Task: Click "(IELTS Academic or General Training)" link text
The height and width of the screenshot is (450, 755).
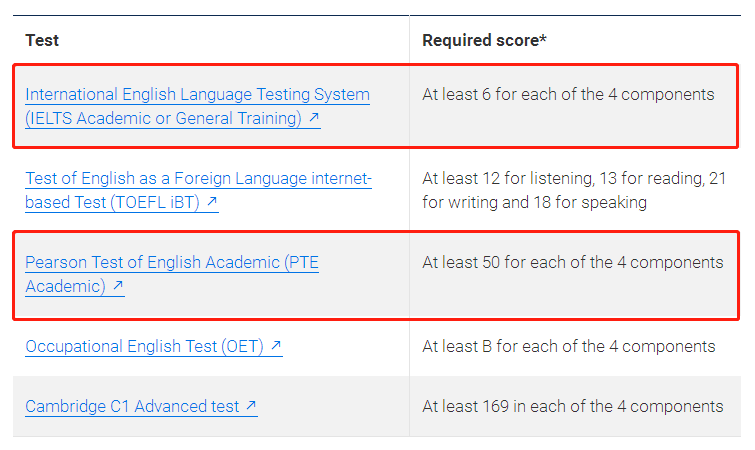Action: (x=163, y=118)
